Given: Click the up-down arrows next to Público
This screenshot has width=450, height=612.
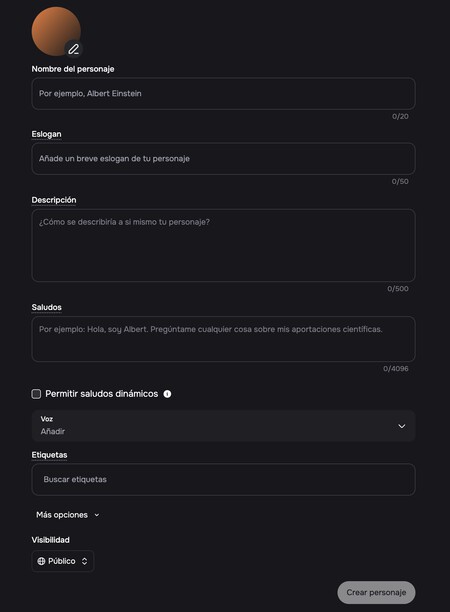Looking at the screenshot, I should point(84,561).
